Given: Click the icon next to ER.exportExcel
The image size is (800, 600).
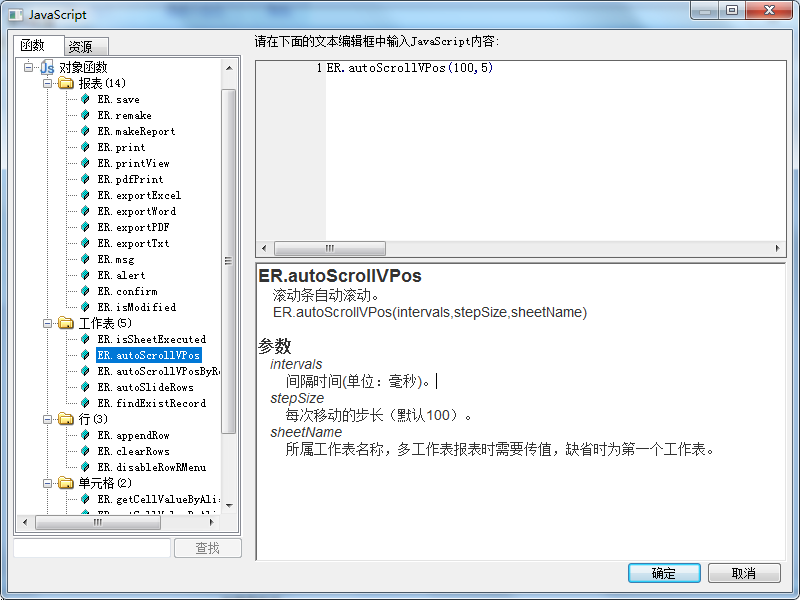Looking at the screenshot, I should pyautogui.click(x=85, y=195).
